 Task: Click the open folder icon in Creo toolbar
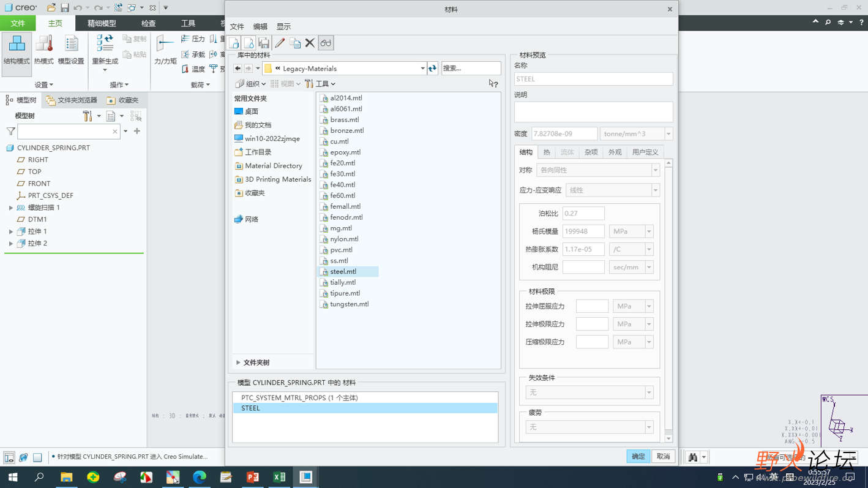(x=51, y=8)
